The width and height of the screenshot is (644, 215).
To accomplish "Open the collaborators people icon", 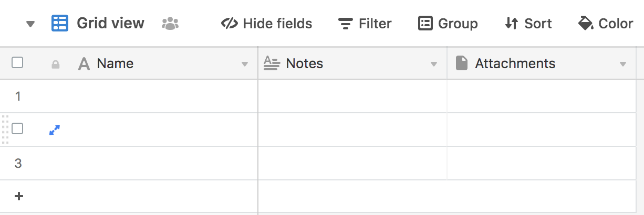I will (x=170, y=24).
